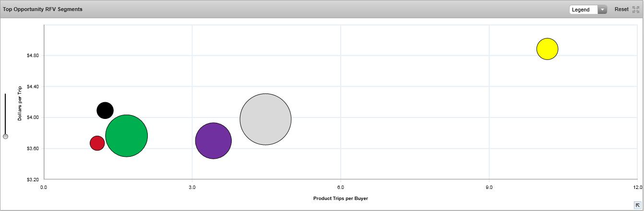This screenshot has width=644, height=211.
Task: Click the $4.80 y-axis tick label
Action: point(33,56)
